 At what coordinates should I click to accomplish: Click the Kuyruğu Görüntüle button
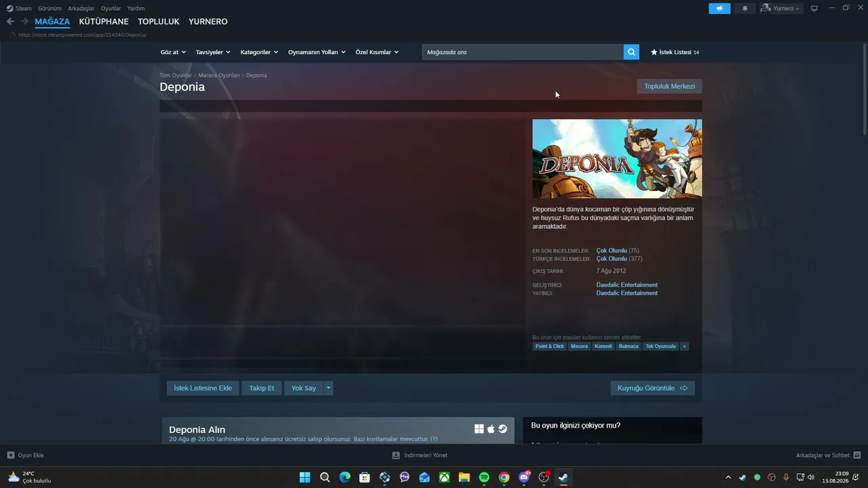(652, 388)
